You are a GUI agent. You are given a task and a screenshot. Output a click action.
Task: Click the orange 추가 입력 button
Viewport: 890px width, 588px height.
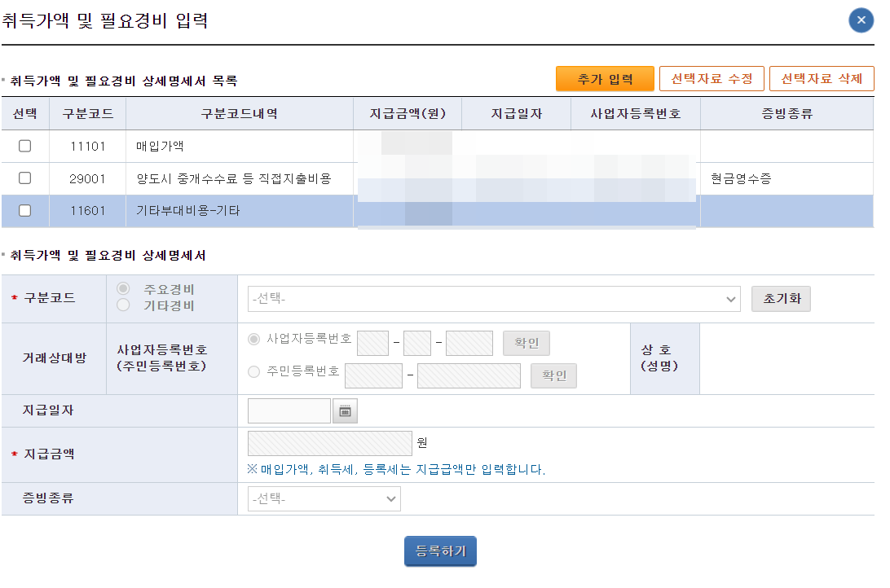coord(605,78)
